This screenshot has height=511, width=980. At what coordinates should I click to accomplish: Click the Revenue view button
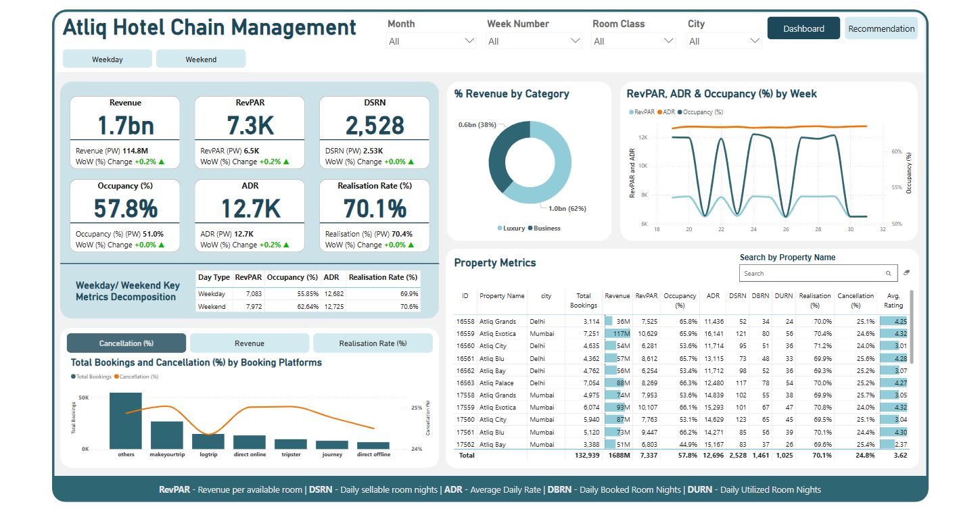coord(250,343)
